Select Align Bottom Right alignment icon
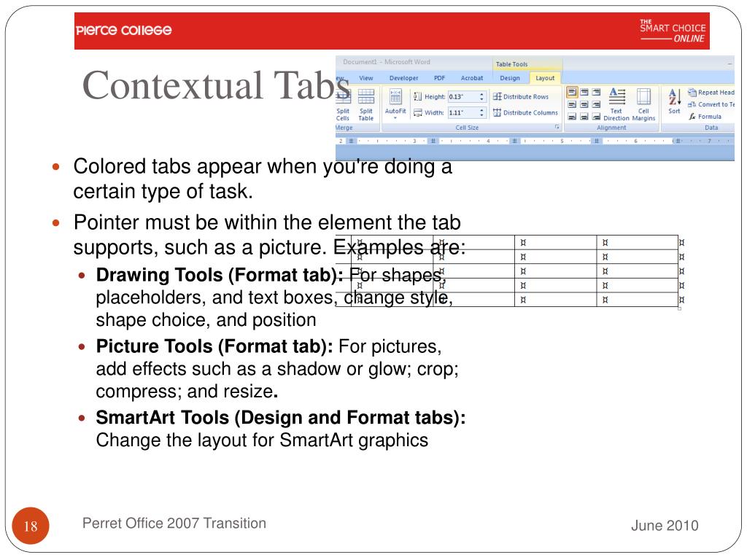 click(x=596, y=116)
